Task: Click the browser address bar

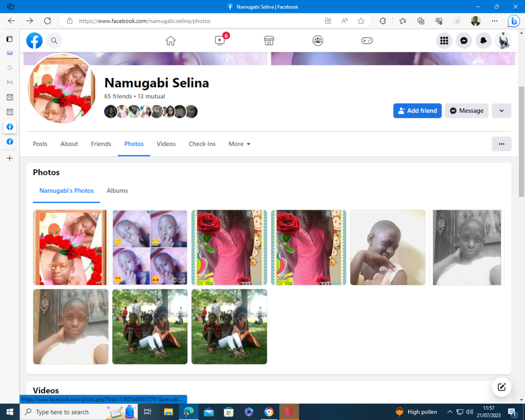Action: 195,21
